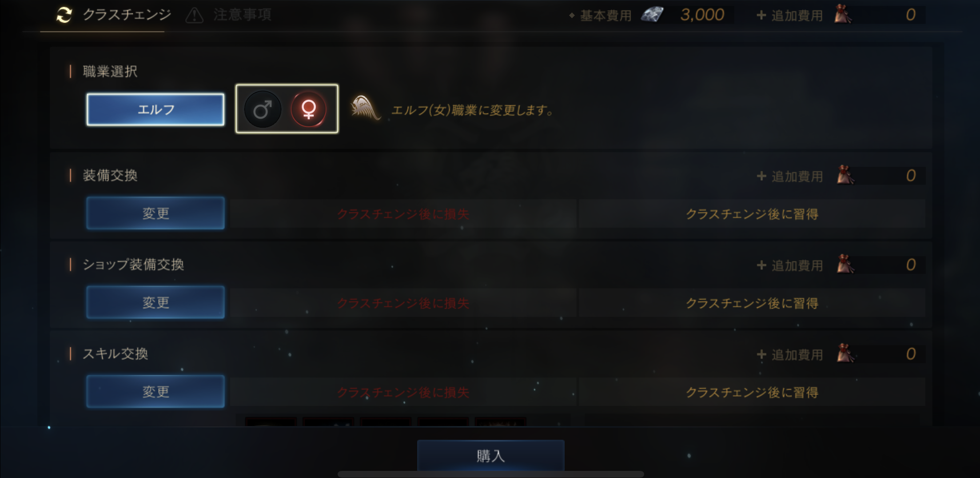980x478 pixels.
Task: Switch to the 注意事項 tab
Action: click(x=228, y=15)
